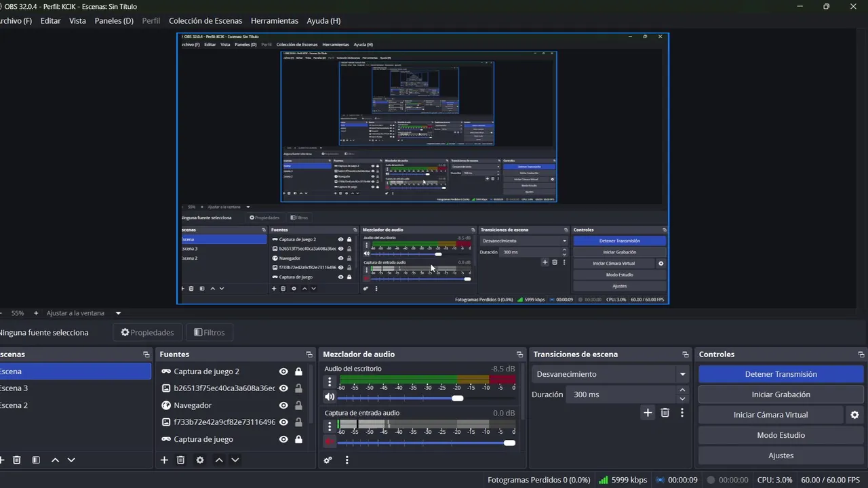
Task: Open Ajustes from Controles panel
Action: tap(781, 455)
